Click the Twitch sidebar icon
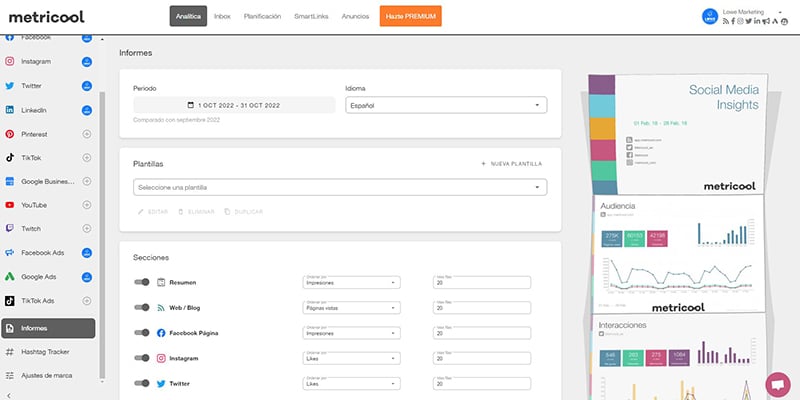Screen dimensions: 800x400 pyautogui.click(x=10, y=229)
